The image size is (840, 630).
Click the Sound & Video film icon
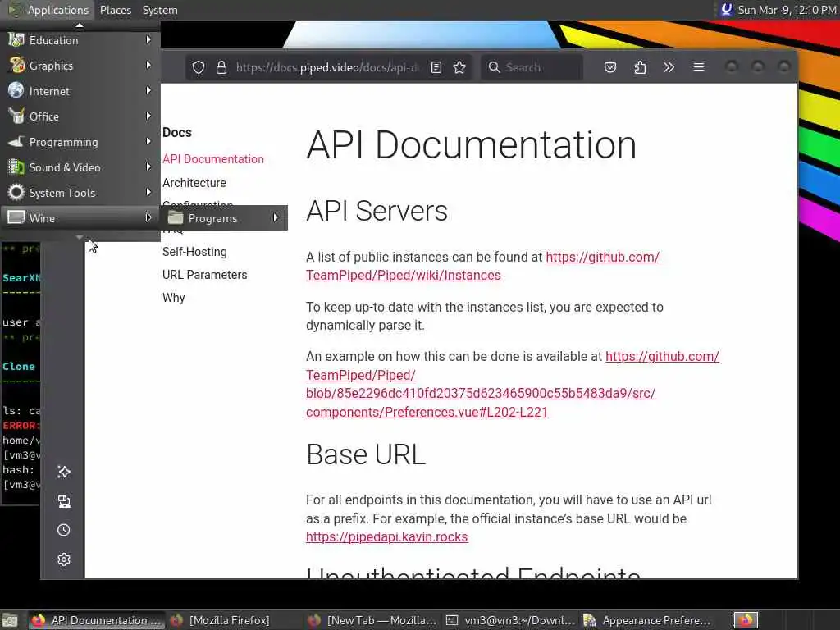(x=16, y=167)
